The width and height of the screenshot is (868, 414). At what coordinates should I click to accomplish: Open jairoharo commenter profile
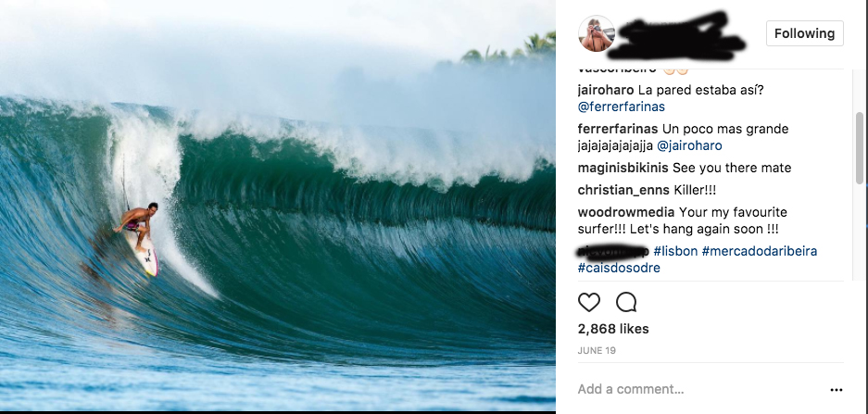(606, 90)
